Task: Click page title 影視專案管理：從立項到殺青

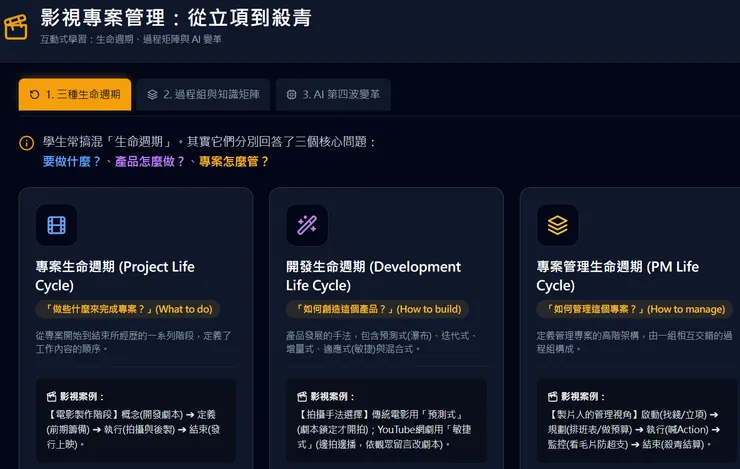Action: point(176,18)
